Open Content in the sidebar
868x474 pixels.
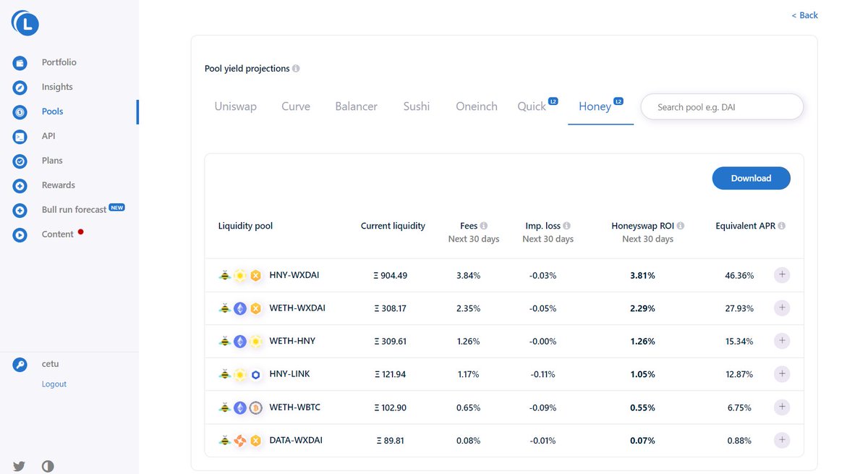tap(58, 234)
